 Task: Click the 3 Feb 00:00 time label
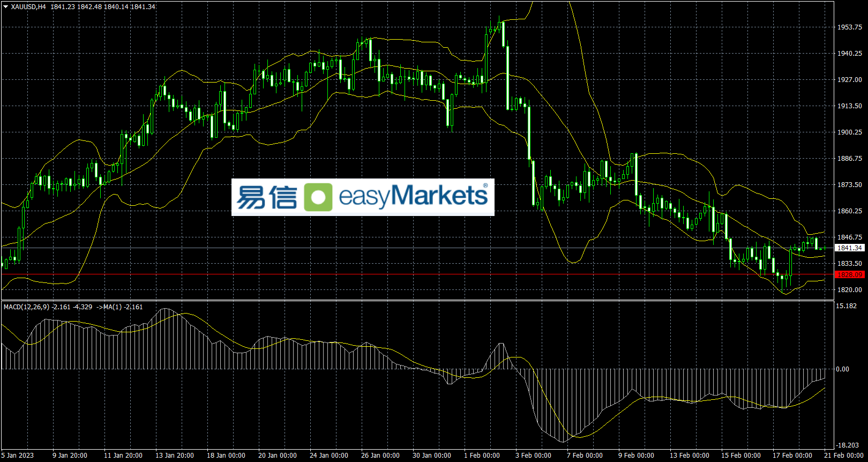pos(533,456)
